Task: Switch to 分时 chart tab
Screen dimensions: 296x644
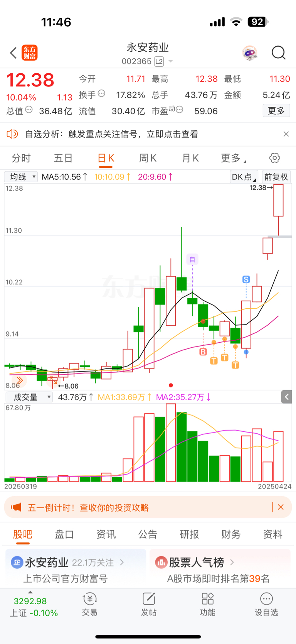Action: (x=21, y=158)
